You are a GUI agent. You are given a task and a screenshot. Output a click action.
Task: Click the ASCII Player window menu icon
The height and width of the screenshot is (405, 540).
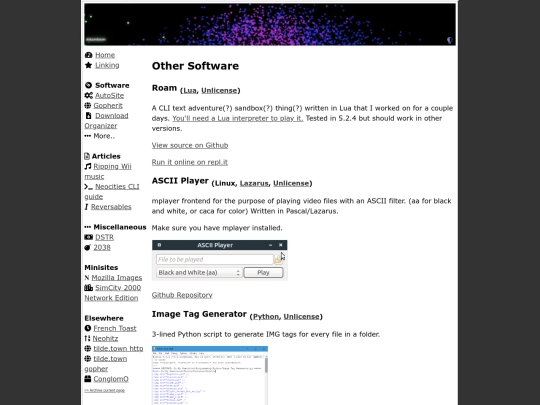click(159, 245)
